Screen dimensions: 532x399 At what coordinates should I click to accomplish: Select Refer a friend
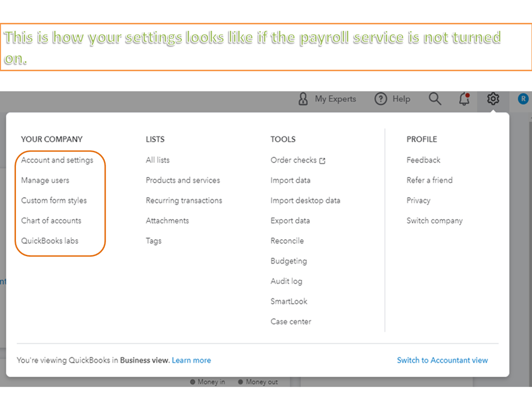click(430, 180)
